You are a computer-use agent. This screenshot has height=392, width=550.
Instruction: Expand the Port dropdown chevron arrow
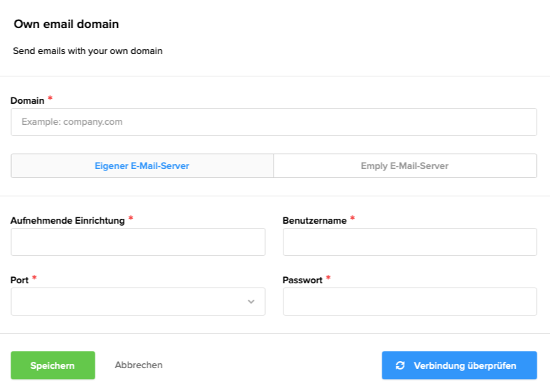click(251, 302)
